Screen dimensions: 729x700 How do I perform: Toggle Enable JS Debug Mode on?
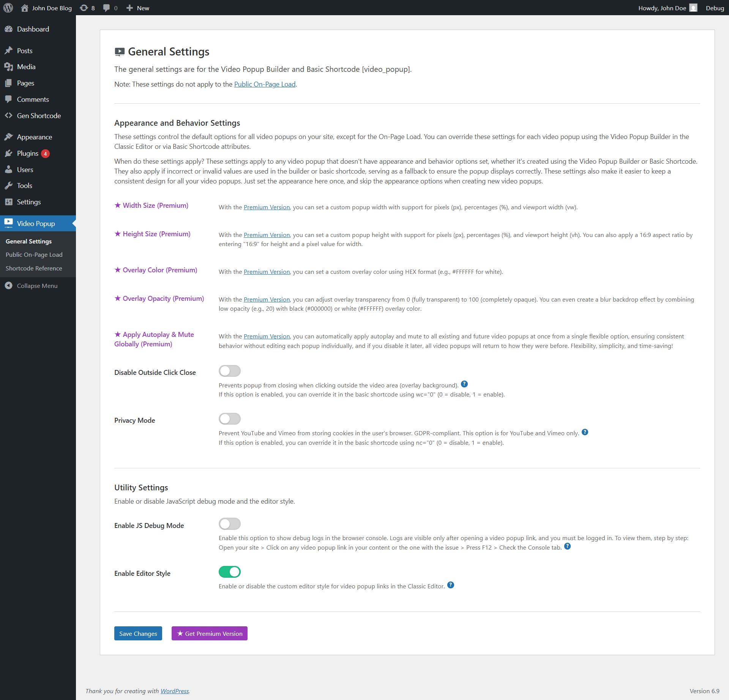coord(230,524)
